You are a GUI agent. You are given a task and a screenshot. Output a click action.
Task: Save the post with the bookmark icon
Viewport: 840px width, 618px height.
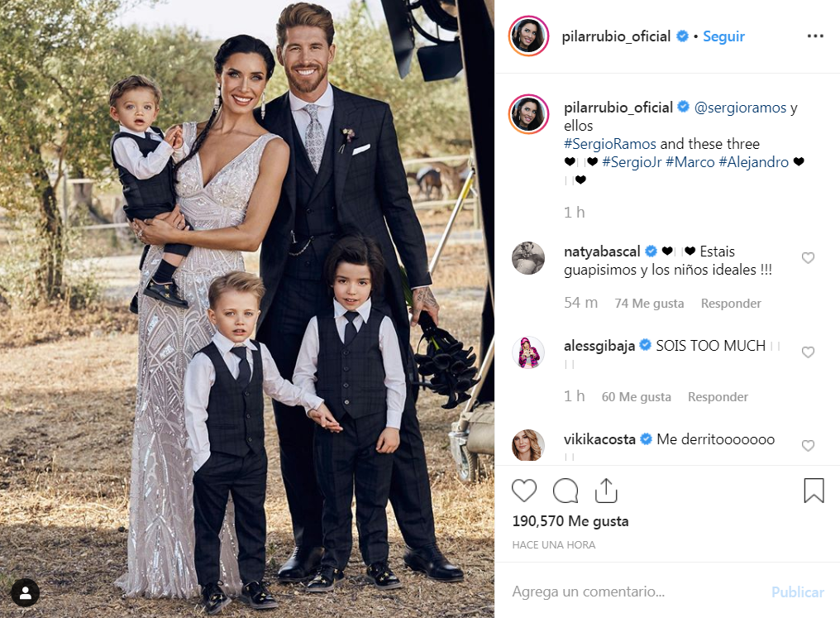tap(814, 491)
